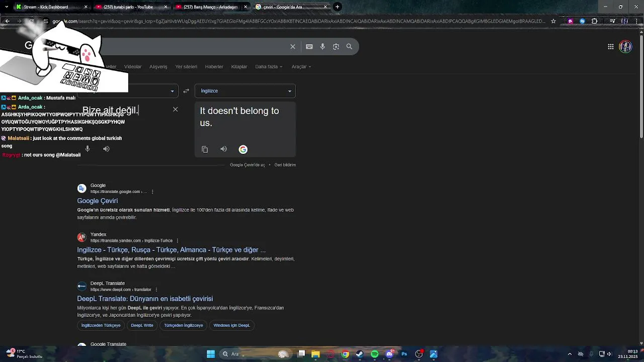Select the Alışveriş search filter

(158, 67)
